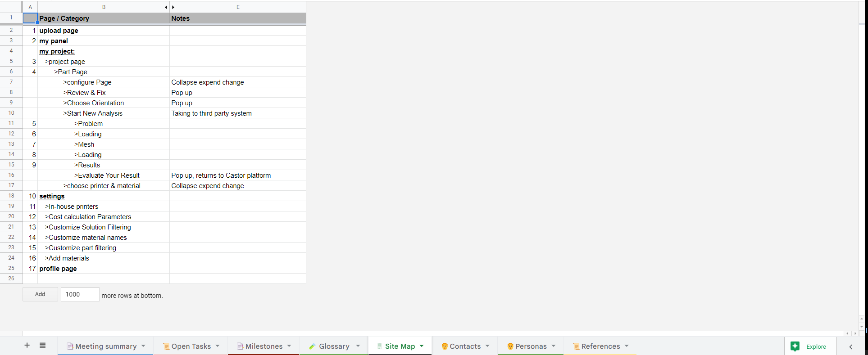868x355 pixels.
Task: Click the References tab's scroll icon
Action: tap(576, 346)
